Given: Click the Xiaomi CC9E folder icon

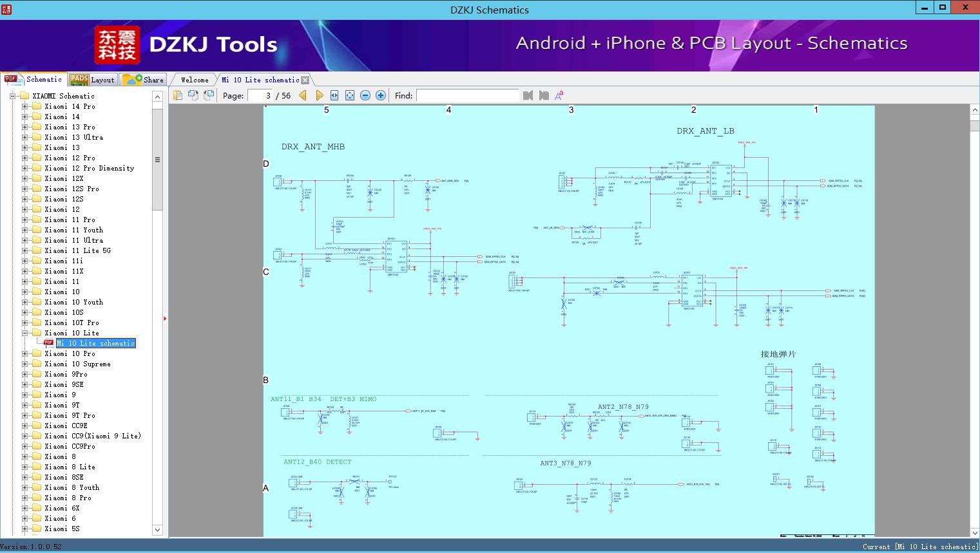Looking at the screenshot, I should tap(37, 426).
